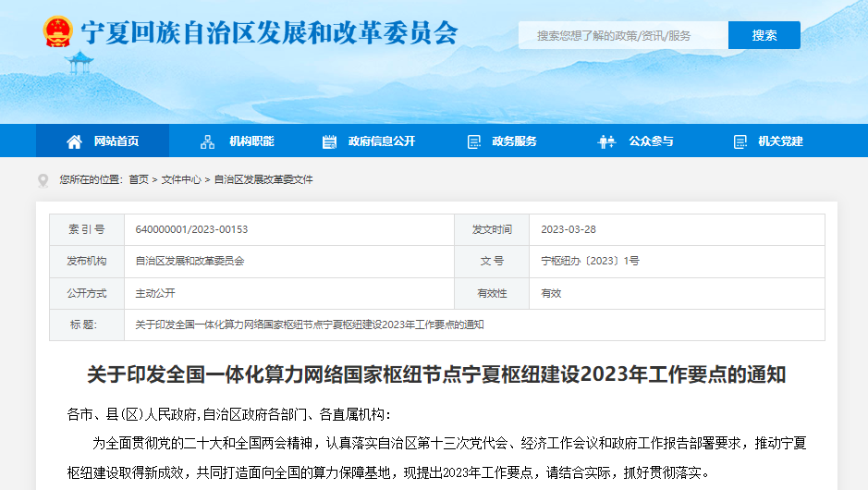Go to 文件中心 in the breadcrumb

181,179
